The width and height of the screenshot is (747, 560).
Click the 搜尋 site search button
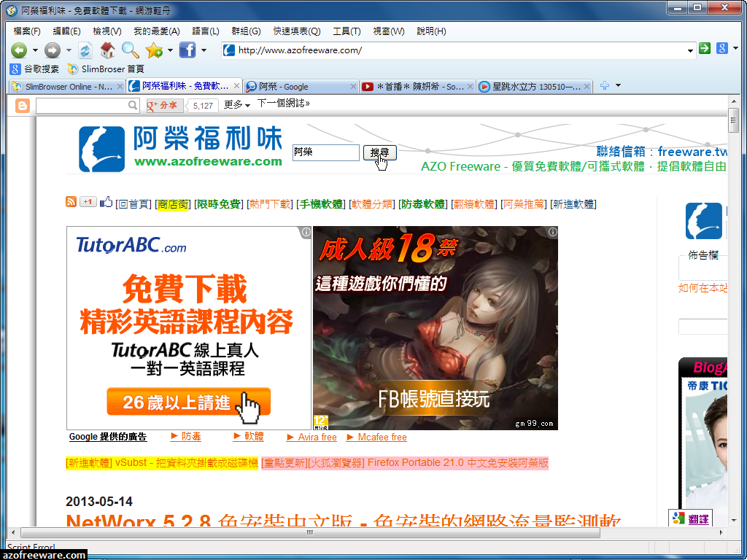click(x=379, y=153)
